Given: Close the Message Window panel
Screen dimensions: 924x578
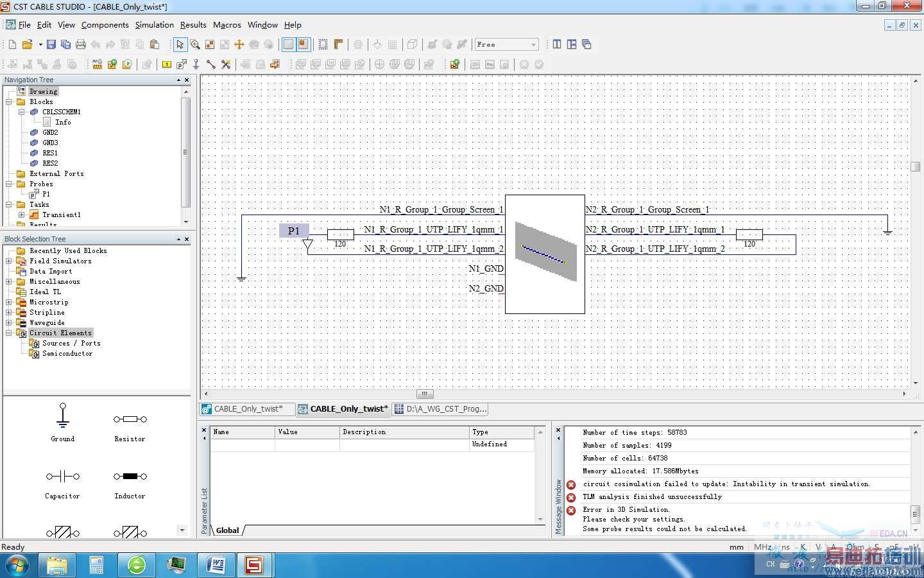Looking at the screenshot, I should [558, 430].
